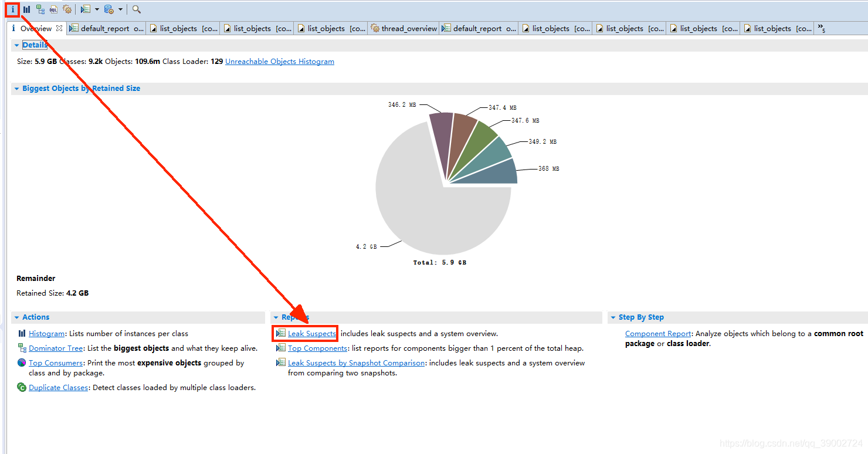Viewport: 868px width, 454px height.
Task: Open the Histogram from the toolbar bar-chart icon
Action: tap(26, 9)
